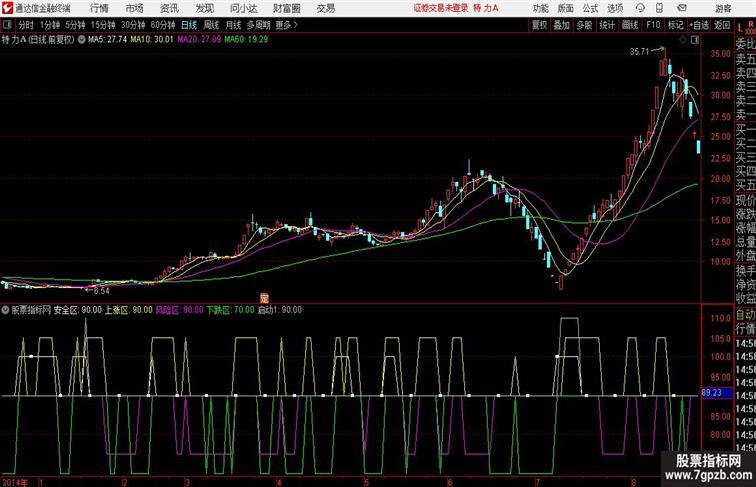Image resolution: width=756 pixels, height=487 pixels.
Task: Click the MA20: 27.09 value label
Action: pos(199,40)
